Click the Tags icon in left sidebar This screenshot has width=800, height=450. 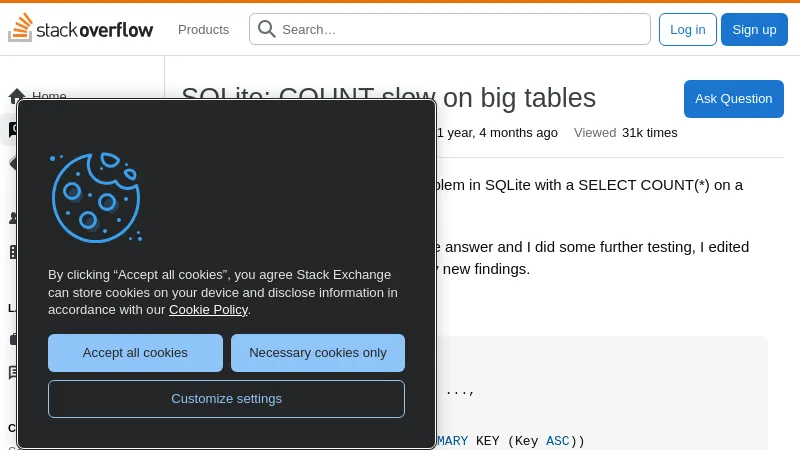(x=11, y=163)
